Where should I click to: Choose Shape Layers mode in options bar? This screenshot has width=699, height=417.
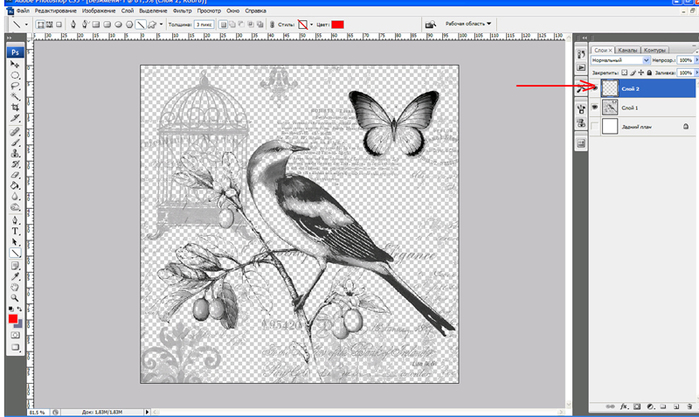point(40,25)
